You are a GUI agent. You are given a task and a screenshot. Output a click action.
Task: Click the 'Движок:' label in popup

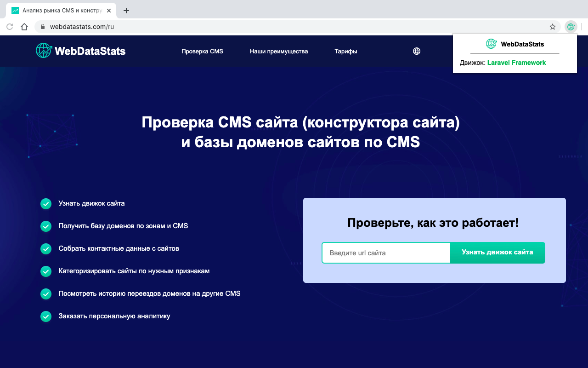click(x=473, y=63)
